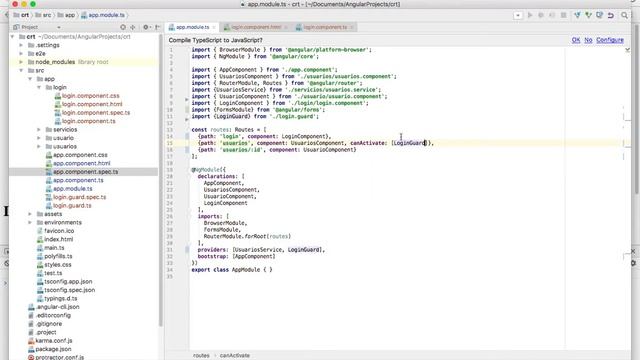The height and width of the screenshot is (360, 640).
Task: Revert changes with the undo arrow icon
Action: (611, 15)
